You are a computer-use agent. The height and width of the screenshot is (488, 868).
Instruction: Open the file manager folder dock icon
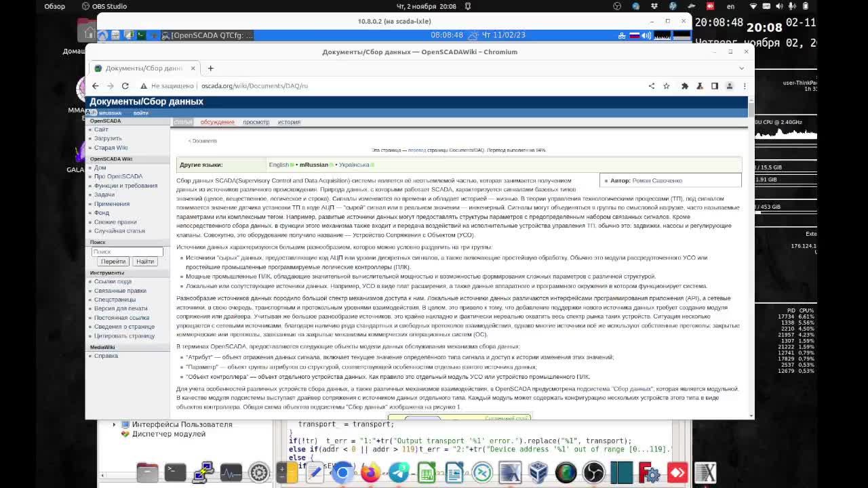coord(147,472)
